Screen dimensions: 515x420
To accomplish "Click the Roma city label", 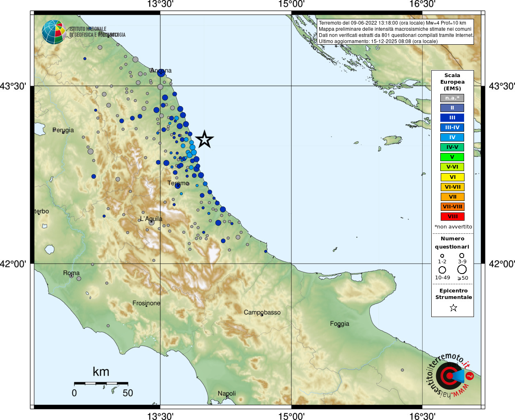I will (71, 273).
